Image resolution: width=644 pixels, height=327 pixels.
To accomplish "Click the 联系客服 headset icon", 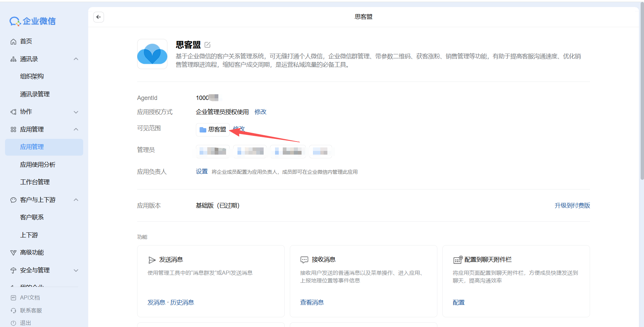I will 13,311.
